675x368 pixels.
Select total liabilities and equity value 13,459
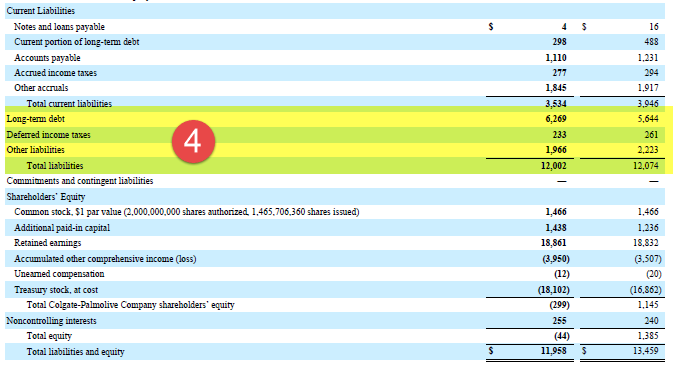[x=646, y=351]
